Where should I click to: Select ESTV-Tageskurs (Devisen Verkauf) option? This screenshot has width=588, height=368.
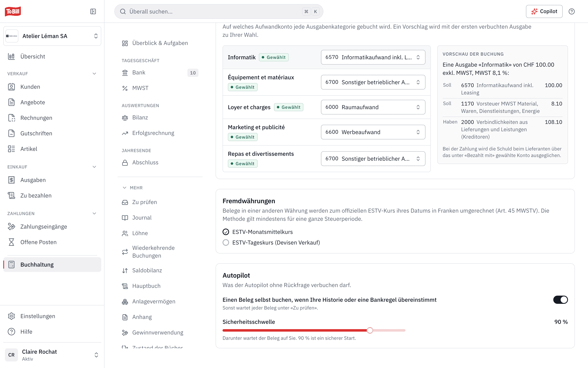coord(226,243)
